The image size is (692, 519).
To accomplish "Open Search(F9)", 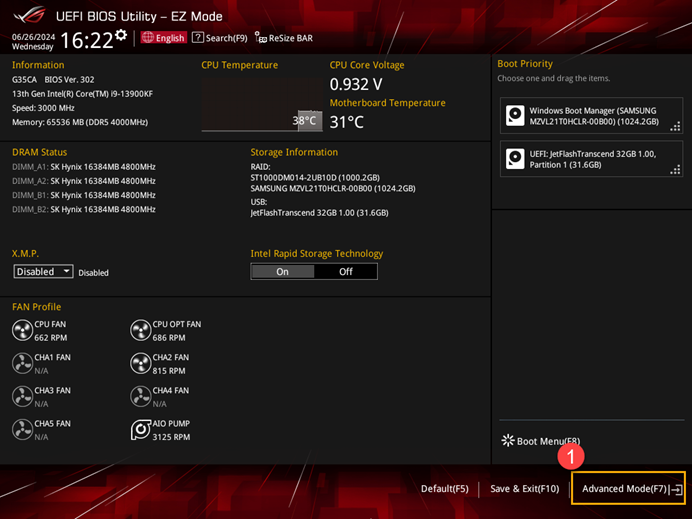I will click(x=220, y=38).
